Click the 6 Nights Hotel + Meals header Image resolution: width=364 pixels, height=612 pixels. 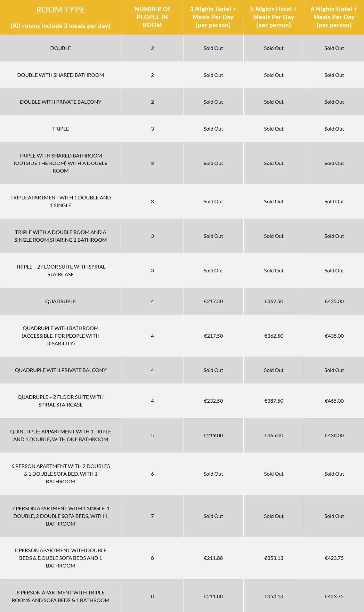334,17
